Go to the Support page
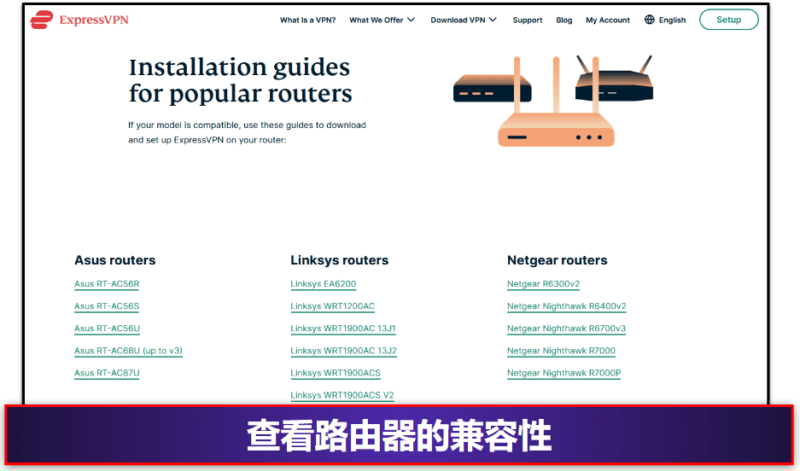This screenshot has height=471, width=800. [x=528, y=20]
